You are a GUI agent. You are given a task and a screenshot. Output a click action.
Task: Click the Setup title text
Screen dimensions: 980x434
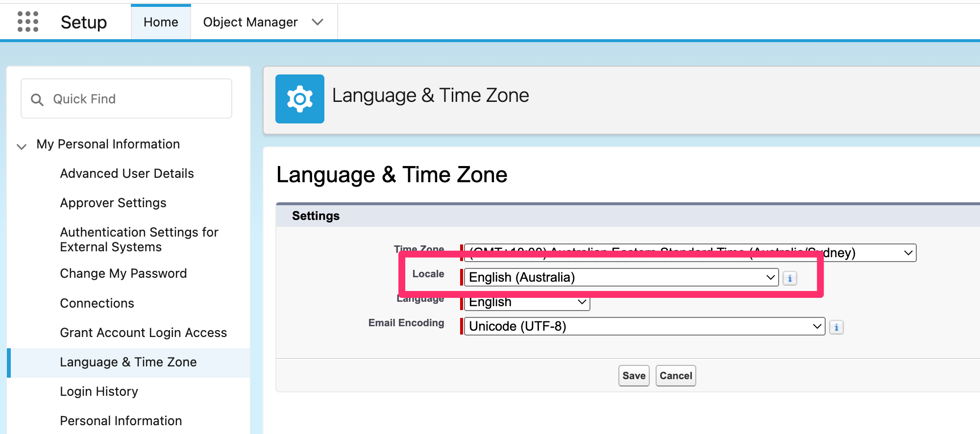click(84, 22)
